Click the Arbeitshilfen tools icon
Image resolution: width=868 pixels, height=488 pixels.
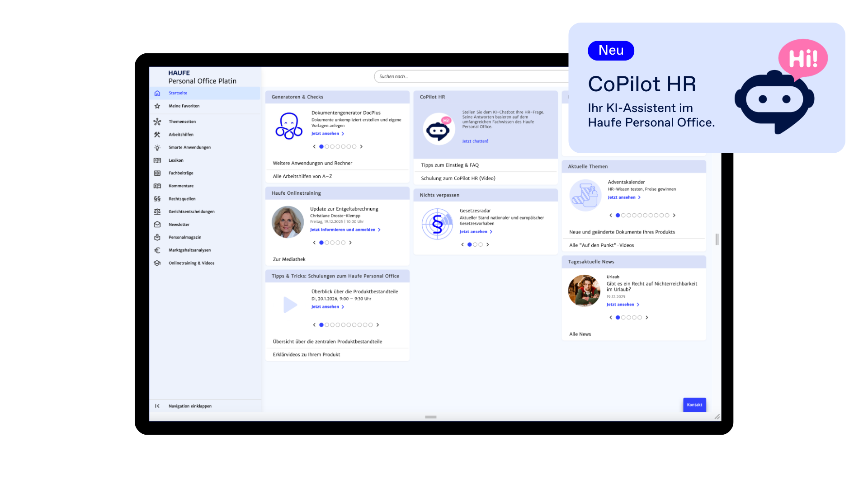[x=157, y=135]
